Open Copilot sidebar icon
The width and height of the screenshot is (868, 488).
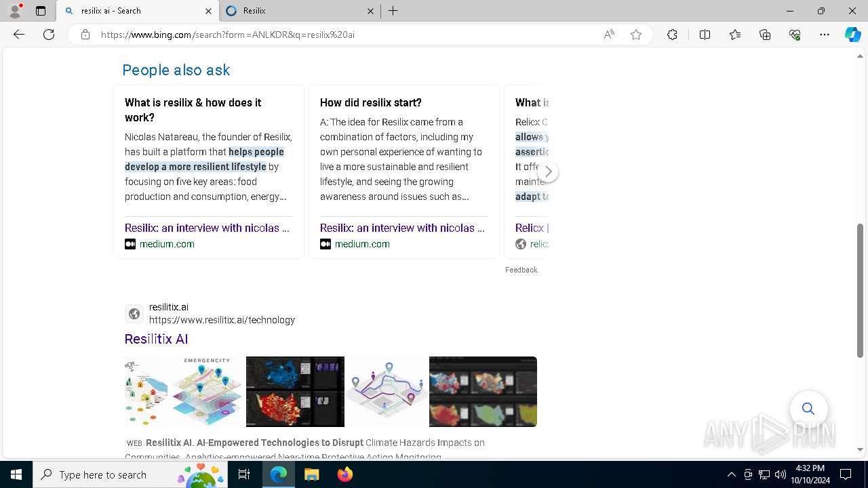(x=852, y=35)
